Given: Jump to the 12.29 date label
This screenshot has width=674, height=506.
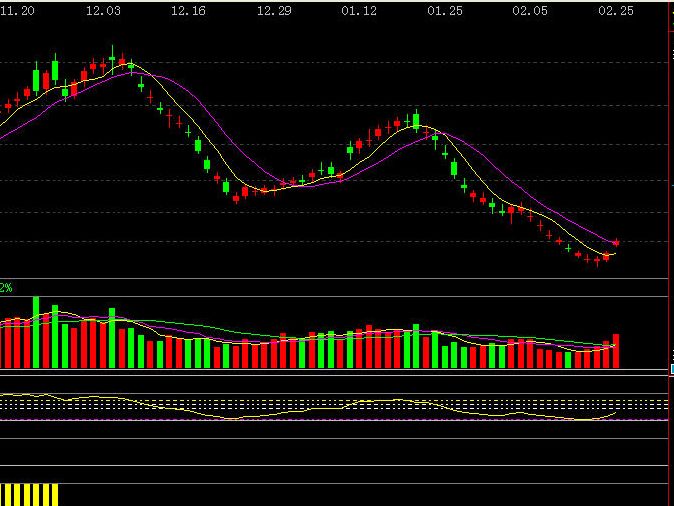Looking at the screenshot, I should point(274,10).
